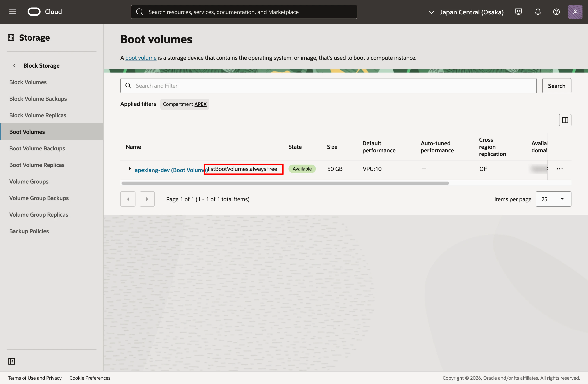Open Boot Volume Backups
Screen dimensions: 588x384
pos(37,148)
